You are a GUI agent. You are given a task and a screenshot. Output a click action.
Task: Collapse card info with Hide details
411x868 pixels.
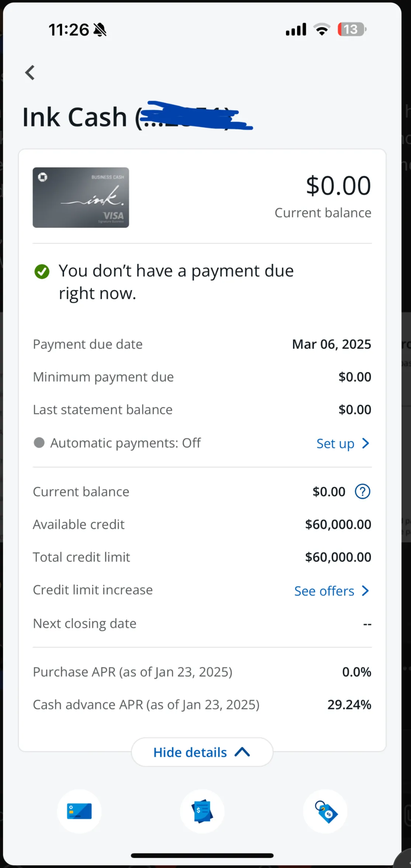202,752
